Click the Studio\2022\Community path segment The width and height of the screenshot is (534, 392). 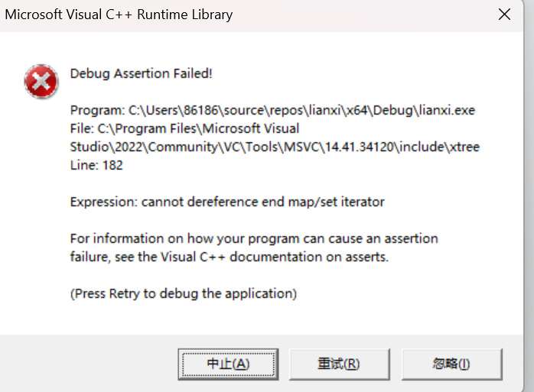144,147
